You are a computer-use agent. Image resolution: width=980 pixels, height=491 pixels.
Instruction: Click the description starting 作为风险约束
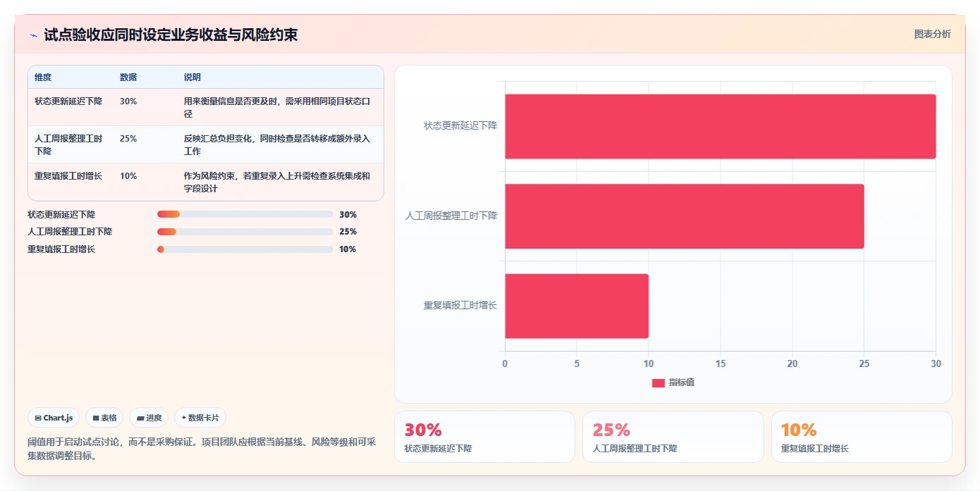[x=277, y=182]
